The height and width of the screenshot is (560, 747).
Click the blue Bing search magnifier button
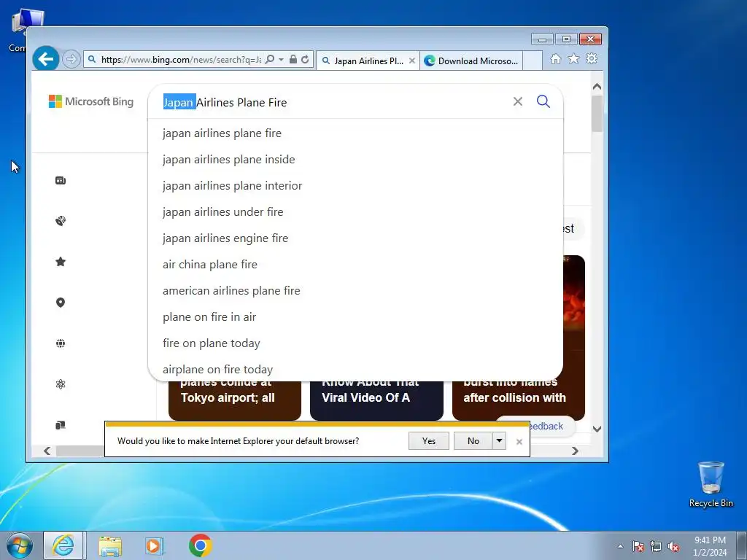(543, 101)
